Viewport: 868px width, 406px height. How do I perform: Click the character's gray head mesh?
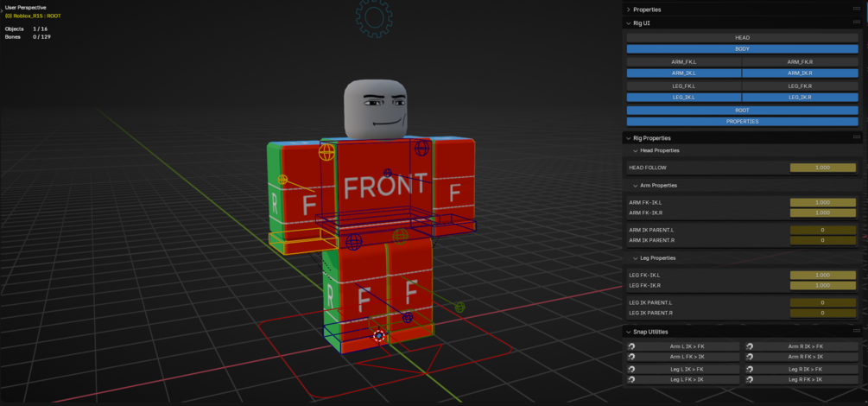pyautogui.click(x=376, y=109)
